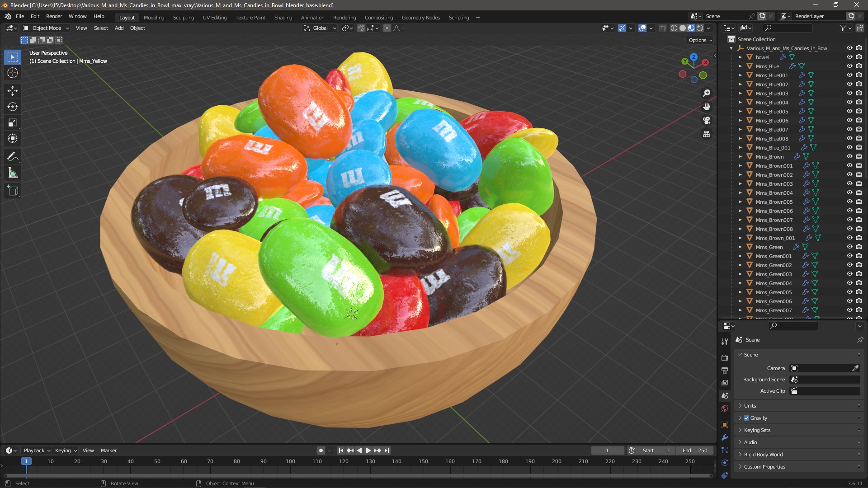Click the viewport zoom magnifier icon

tap(707, 93)
